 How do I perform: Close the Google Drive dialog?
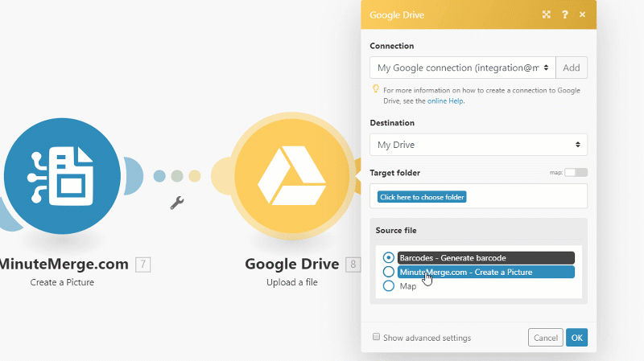(x=583, y=14)
